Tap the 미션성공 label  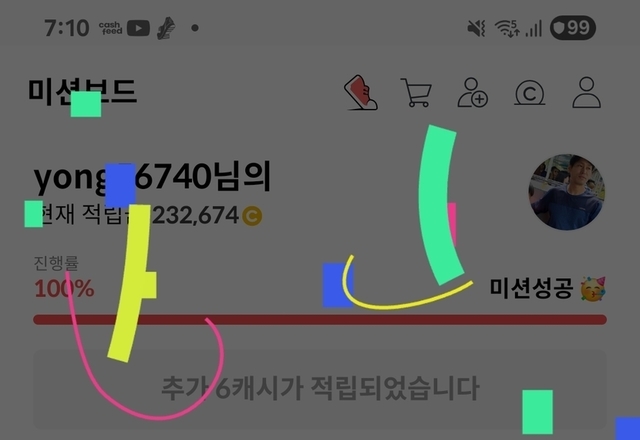click(531, 288)
